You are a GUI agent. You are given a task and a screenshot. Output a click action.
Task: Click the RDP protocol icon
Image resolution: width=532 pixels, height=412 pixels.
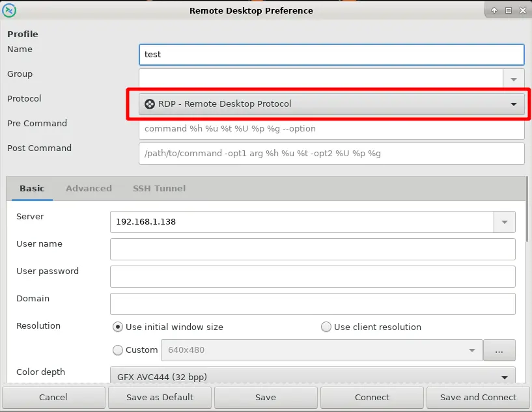150,104
